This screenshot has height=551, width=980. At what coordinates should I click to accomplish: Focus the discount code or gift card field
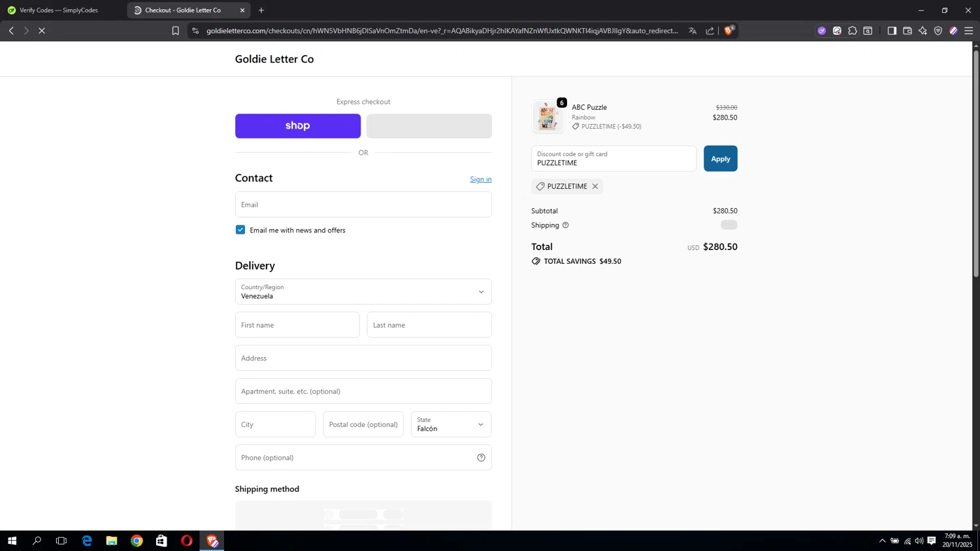(614, 159)
